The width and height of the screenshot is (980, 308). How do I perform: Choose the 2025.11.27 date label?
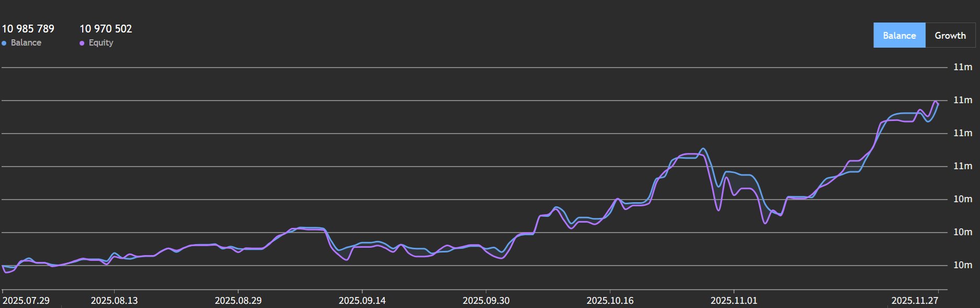(915, 301)
